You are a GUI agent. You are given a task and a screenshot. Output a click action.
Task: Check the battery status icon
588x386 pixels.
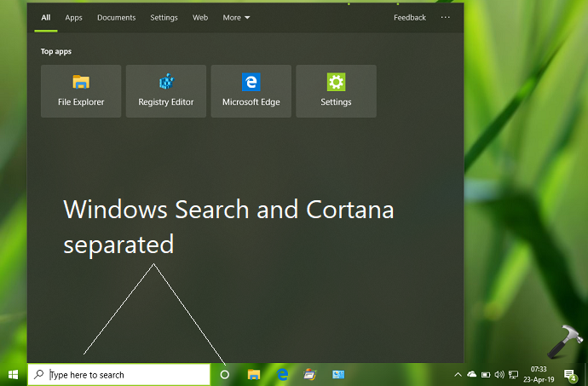pos(486,374)
